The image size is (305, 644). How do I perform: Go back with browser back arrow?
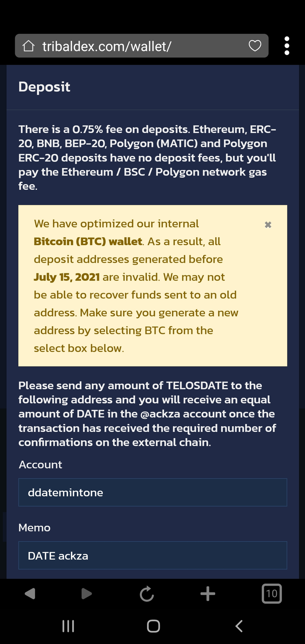30,594
